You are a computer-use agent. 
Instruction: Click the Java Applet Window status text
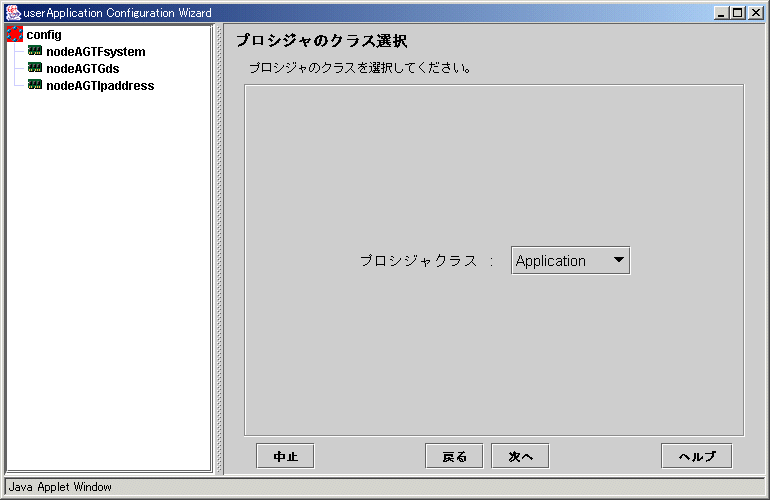[x=60, y=487]
